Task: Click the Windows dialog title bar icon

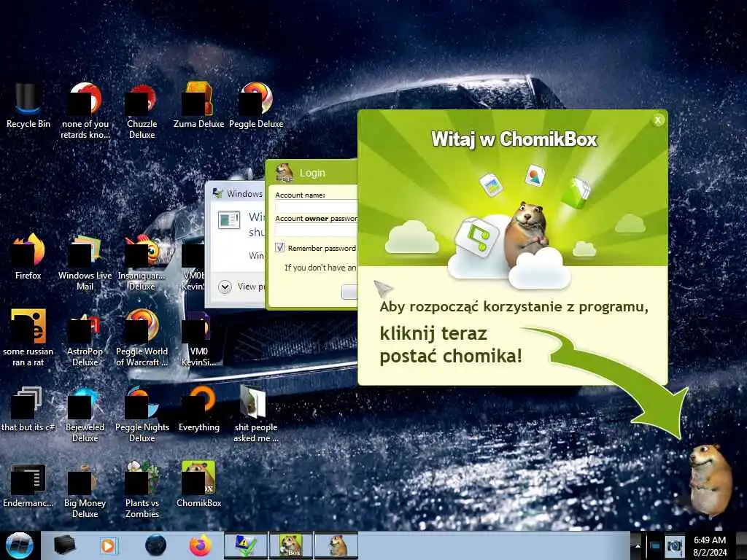Action: tap(217, 193)
